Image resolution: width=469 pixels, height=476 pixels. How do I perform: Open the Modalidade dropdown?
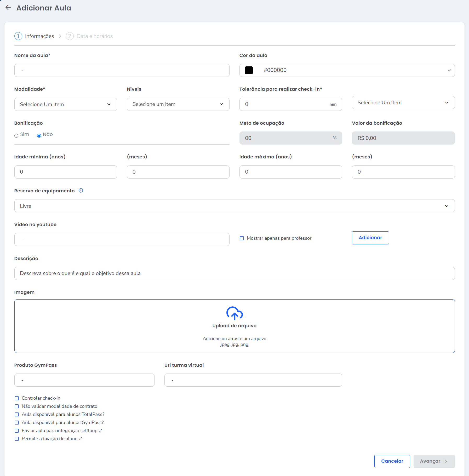click(66, 104)
